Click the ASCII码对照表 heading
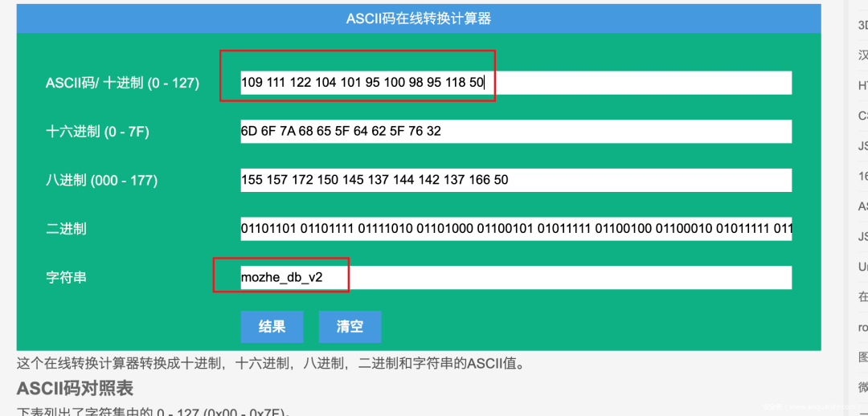 coord(75,389)
